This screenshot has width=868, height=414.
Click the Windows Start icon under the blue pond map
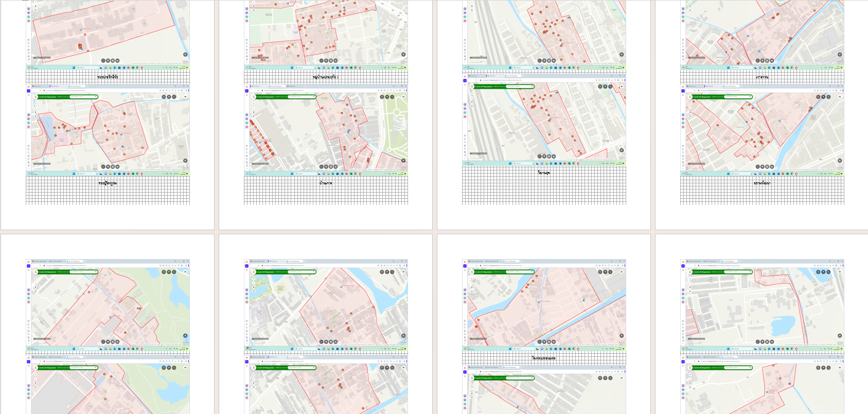[74, 174]
